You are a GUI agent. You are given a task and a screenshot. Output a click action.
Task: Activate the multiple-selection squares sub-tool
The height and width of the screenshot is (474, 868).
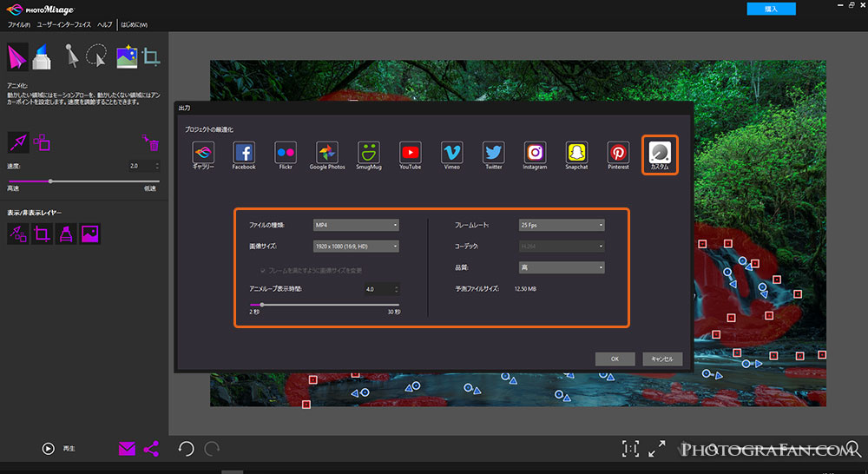[x=42, y=142]
